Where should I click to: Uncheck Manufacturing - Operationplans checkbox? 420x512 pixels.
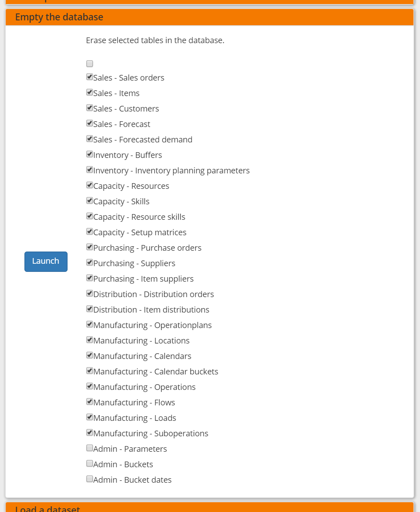[90, 324]
